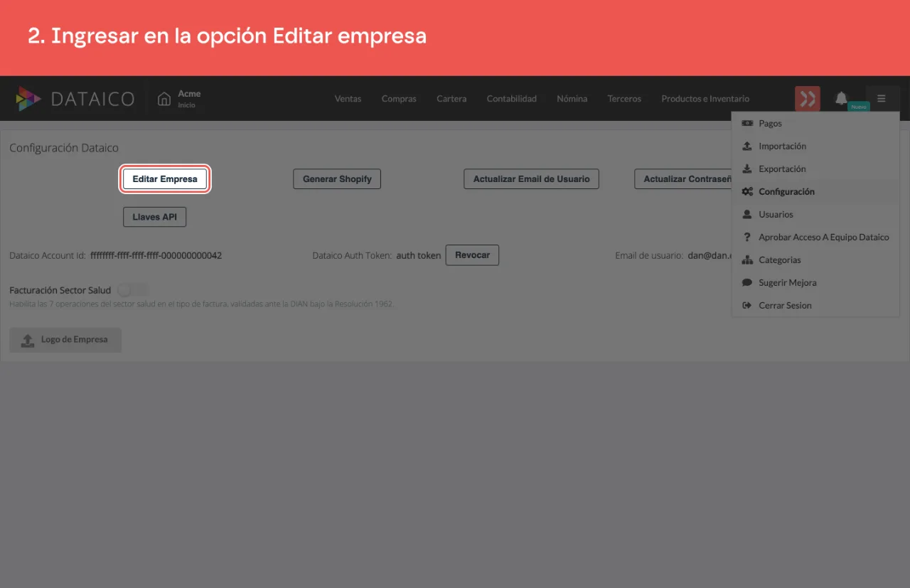The image size is (910, 588).
Task: Click the Actualizar Contraseña button
Action: point(683,179)
